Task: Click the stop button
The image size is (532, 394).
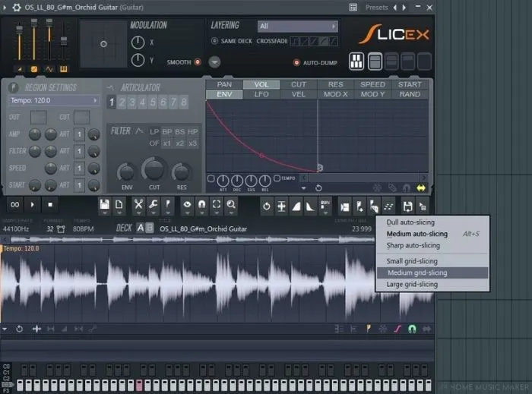Action: tap(50, 205)
